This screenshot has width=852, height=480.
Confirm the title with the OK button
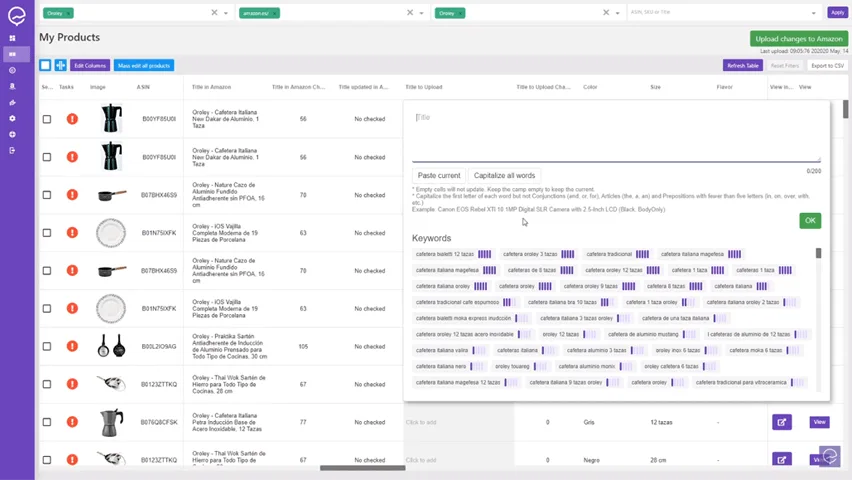point(810,221)
